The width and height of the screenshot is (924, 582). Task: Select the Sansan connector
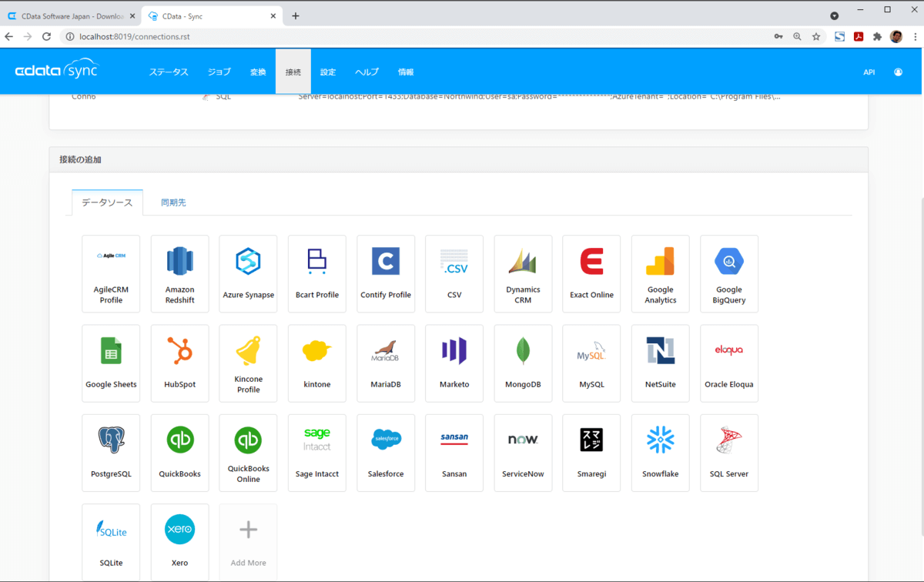[454, 453]
